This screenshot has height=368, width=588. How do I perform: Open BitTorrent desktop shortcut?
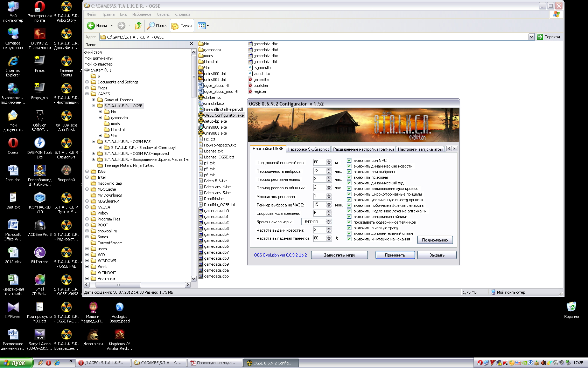click(40, 255)
